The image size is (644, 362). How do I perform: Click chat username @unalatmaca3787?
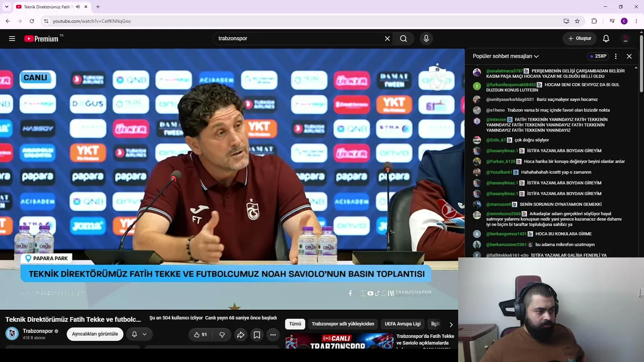[504, 71]
